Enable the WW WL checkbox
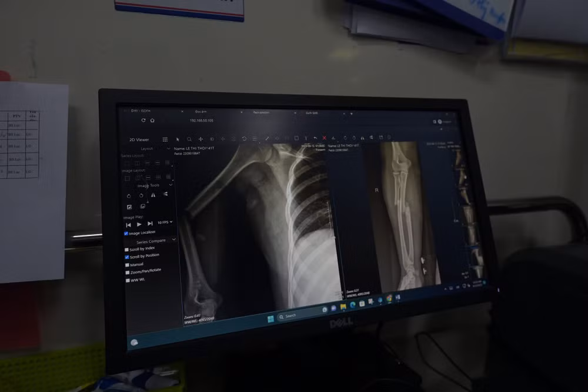588x392 pixels. [128, 280]
